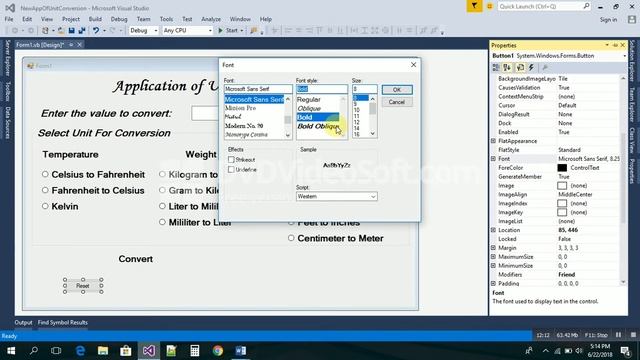Viewport: 640px width, 360px height.
Task: Click the volume icon in system tray
Action: click(x=579, y=351)
